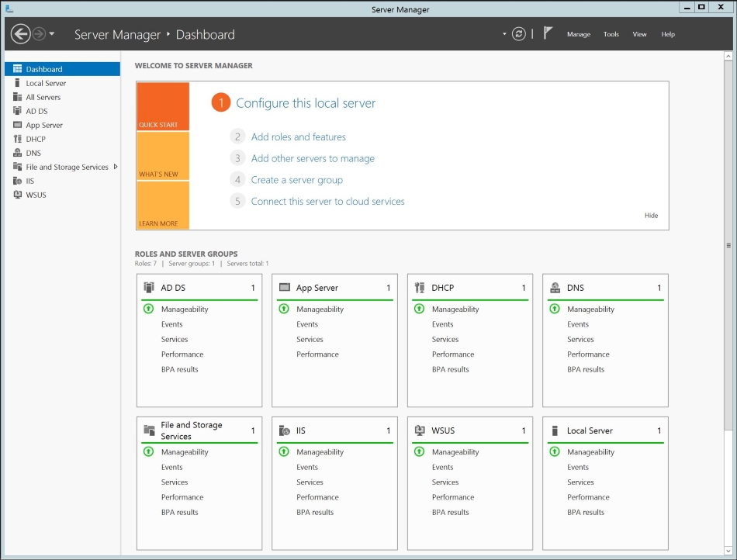Open the Manage menu

(x=578, y=34)
